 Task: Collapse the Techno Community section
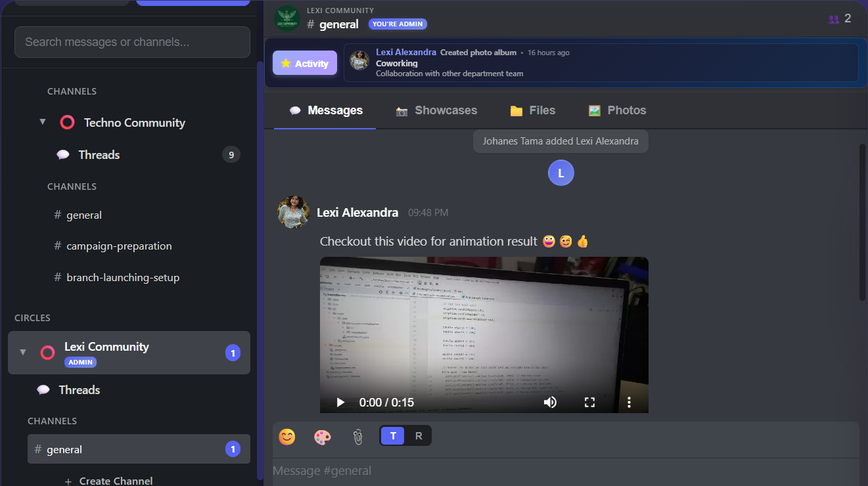click(x=42, y=121)
